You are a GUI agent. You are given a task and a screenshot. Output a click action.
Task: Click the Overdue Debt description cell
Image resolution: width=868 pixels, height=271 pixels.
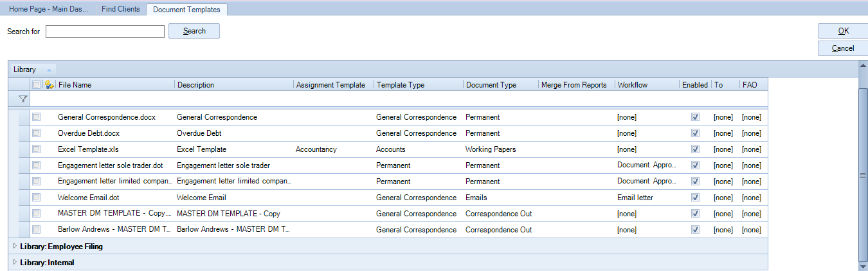(199, 133)
